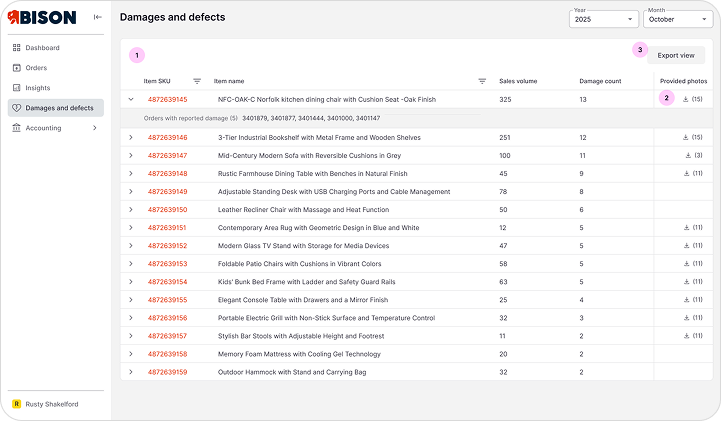The image size is (721, 421).
Task: Click the Provided photos column header
Action: 683,81
